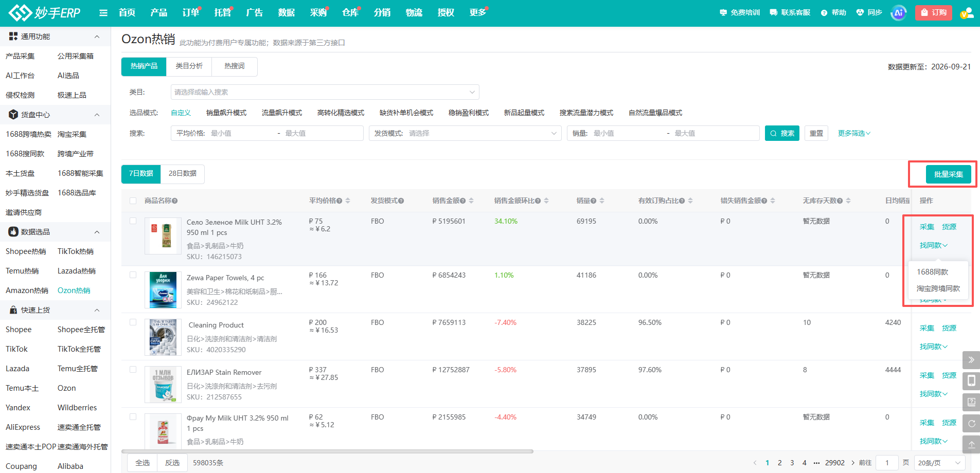Select the 销量飙升模式 selection mode
Viewport: 980px width, 473px height.
pos(226,113)
